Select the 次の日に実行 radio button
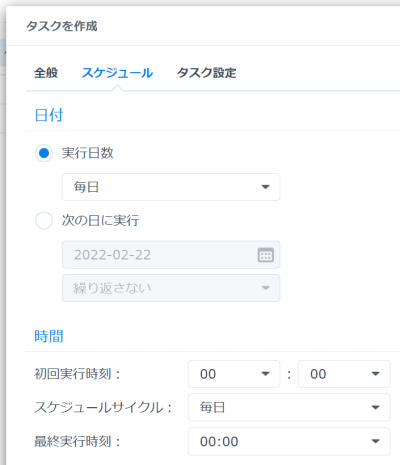The image size is (400, 465). (44, 221)
